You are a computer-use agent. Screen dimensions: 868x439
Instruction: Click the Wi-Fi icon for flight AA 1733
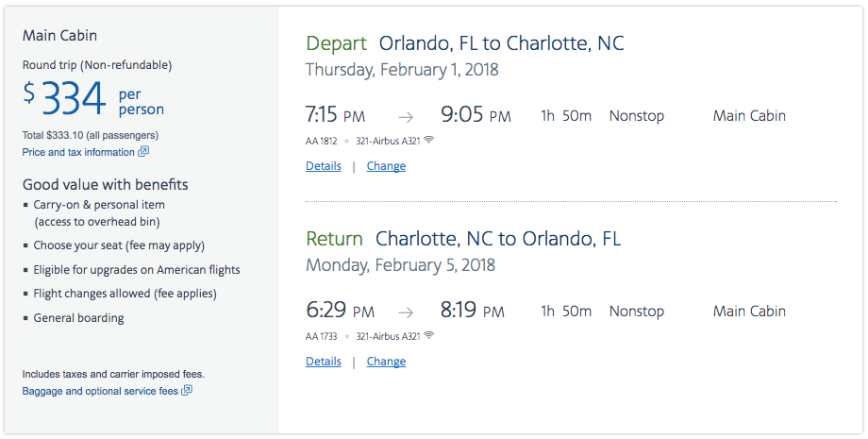[x=429, y=335]
